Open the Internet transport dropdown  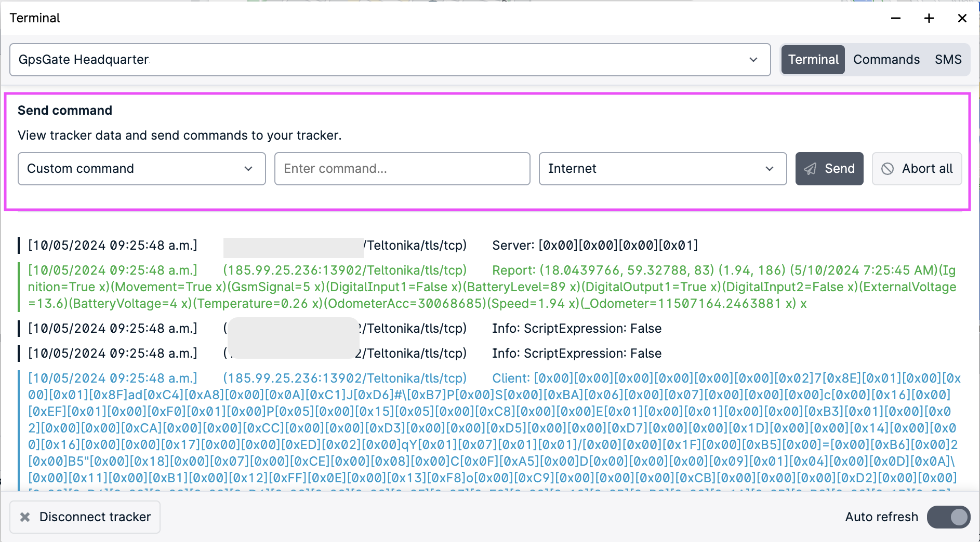coord(663,169)
